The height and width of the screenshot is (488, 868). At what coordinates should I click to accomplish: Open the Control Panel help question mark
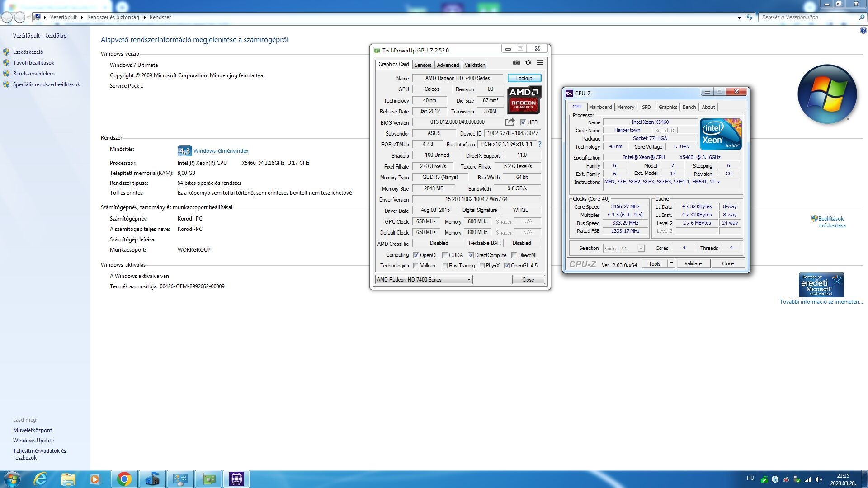click(863, 31)
